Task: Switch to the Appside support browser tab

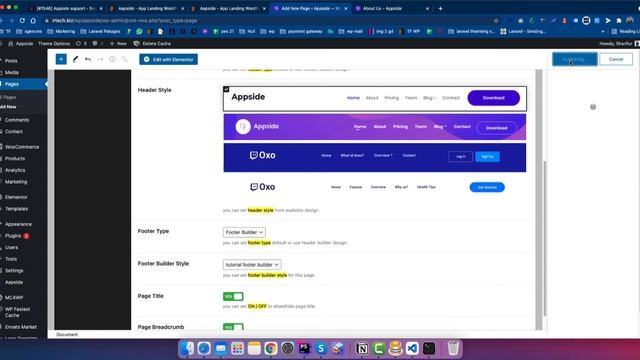Action: tap(65, 8)
